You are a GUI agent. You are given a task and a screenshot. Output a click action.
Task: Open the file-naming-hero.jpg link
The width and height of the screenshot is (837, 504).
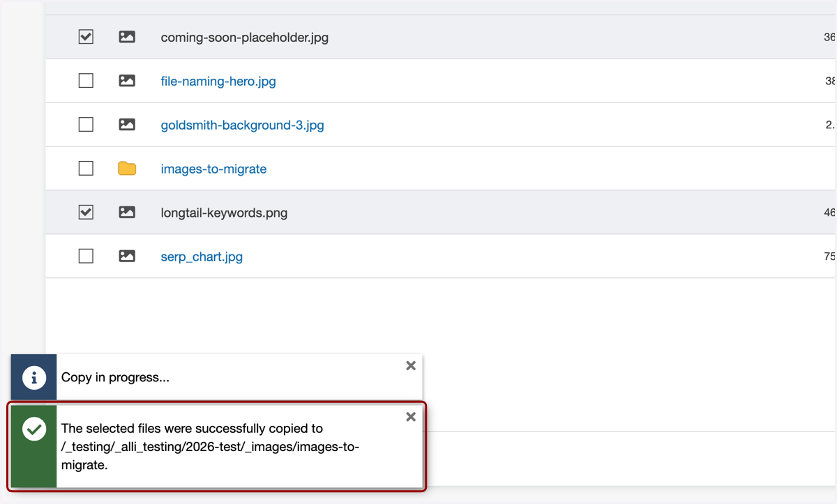point(218,82)
